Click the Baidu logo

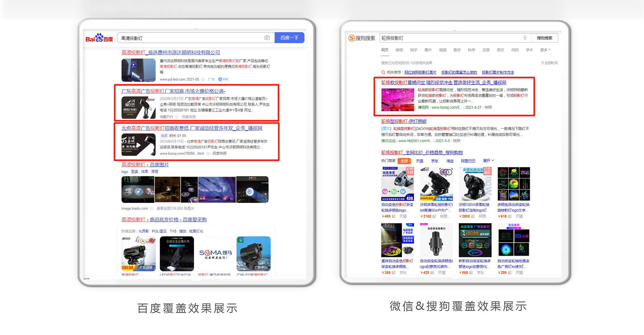tap(99, 38)
